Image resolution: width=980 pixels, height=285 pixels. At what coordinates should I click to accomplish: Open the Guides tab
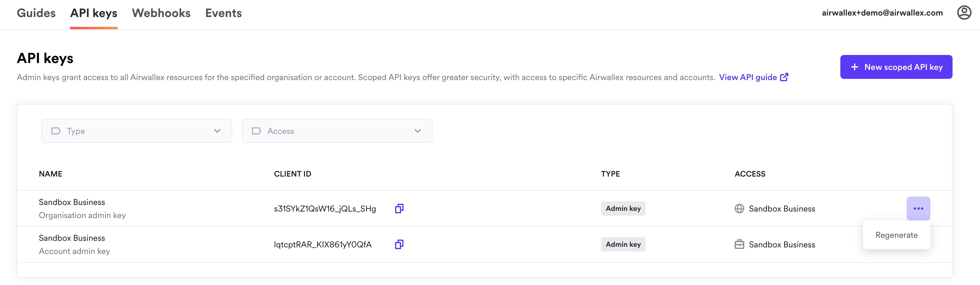pos(36,13)
